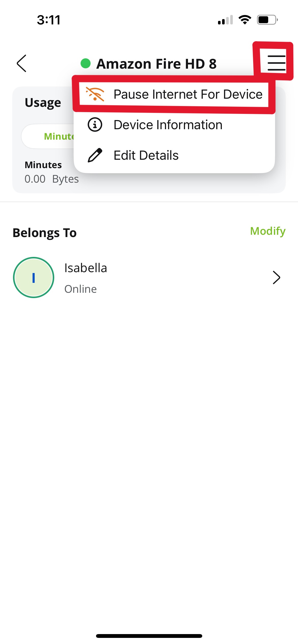Open the Edit Details menu label
This screenshot has height=644, width=298.
(146, 155)
